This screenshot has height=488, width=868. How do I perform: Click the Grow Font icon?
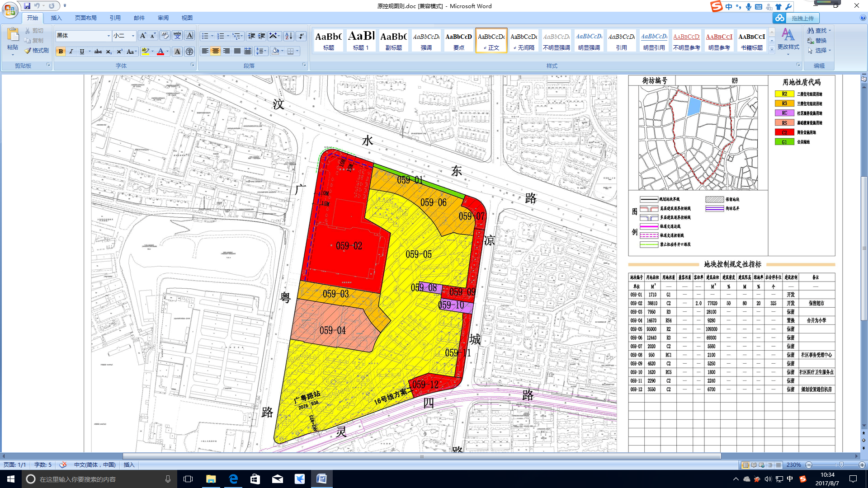143,36
